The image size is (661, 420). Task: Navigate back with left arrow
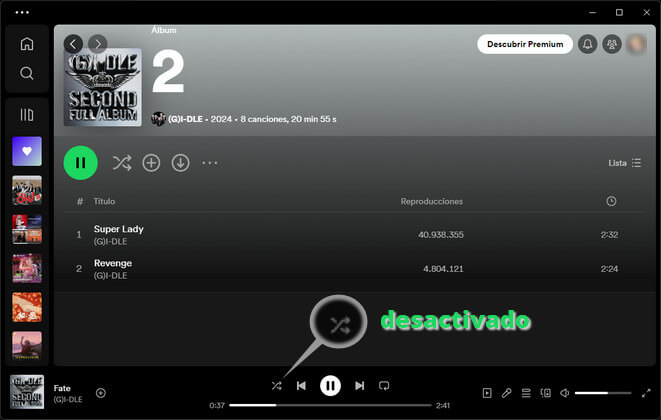pyautogui.click(x=73, y=44)
